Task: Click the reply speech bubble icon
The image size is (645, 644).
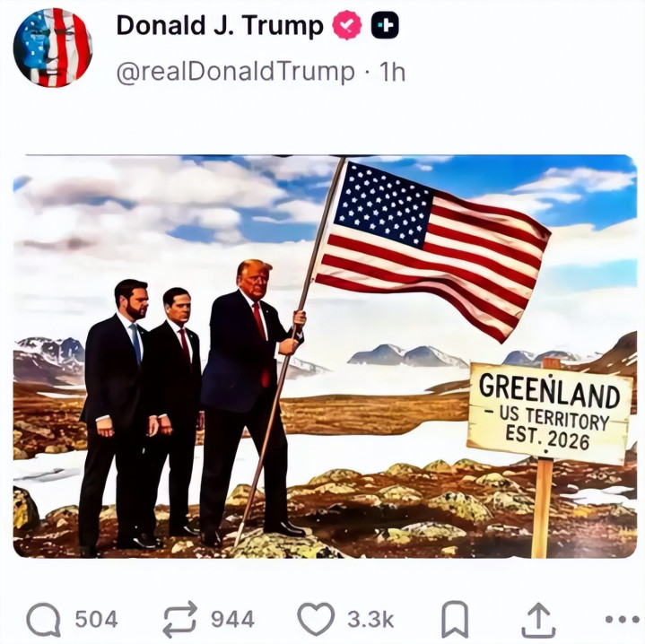Action: [x=44, y=619]
